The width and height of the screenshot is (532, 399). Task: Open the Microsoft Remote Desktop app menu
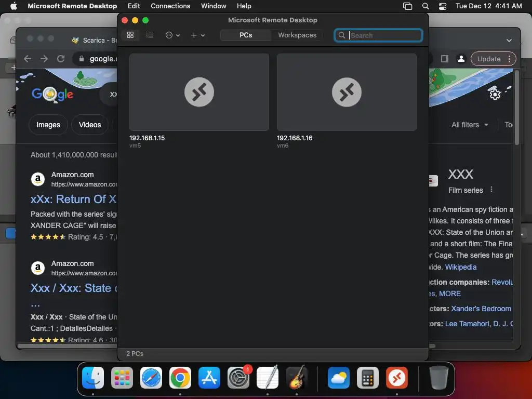click(72, 6)
